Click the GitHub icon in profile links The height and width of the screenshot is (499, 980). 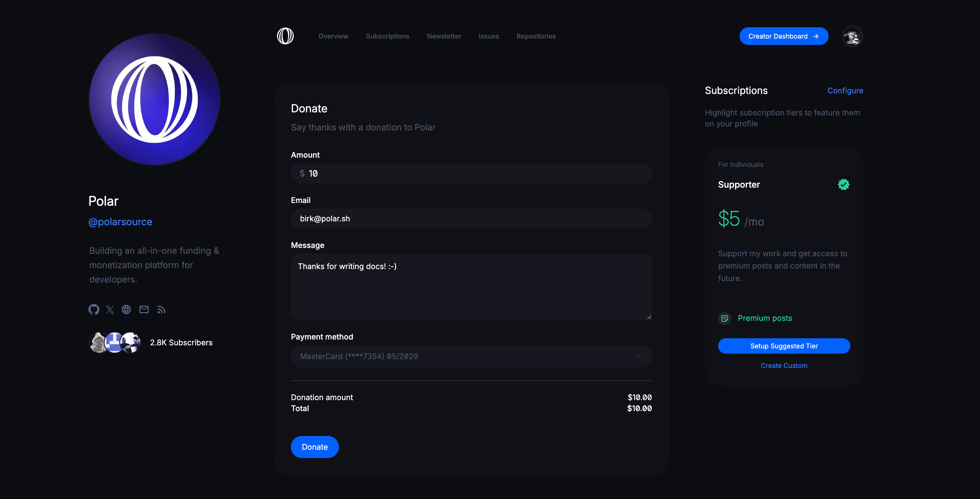point(94,310)
